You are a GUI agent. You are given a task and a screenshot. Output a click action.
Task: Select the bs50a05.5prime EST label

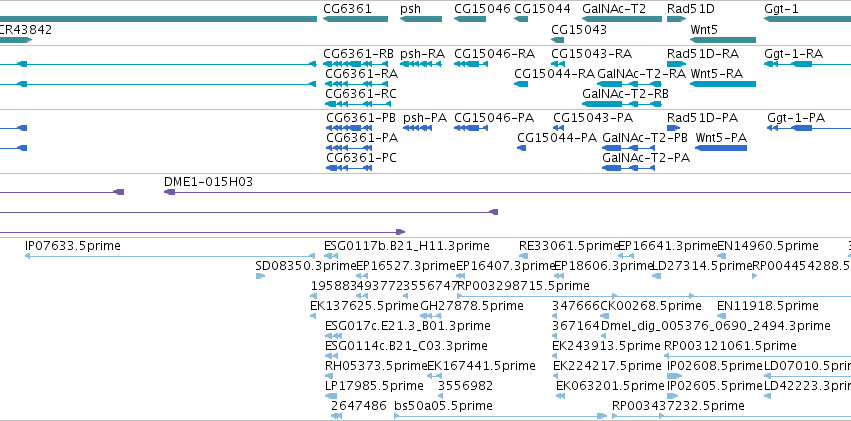[443, 406]
